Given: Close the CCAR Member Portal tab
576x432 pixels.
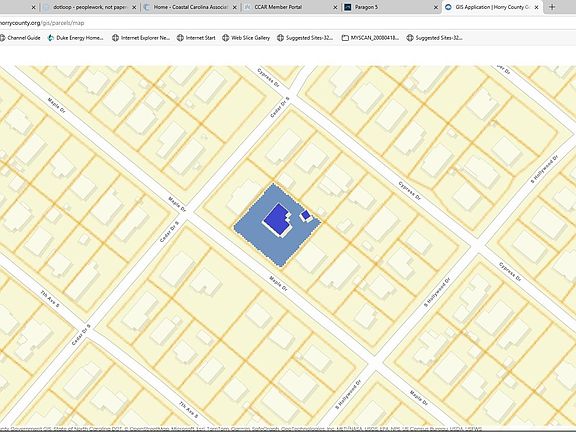Looking at the screenshot, I should pyautogui.click(x=335, y=7).
